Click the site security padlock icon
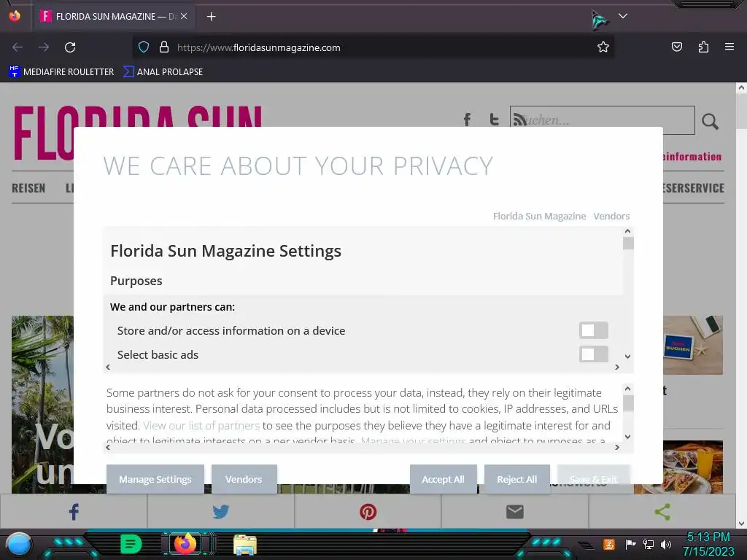The width and height of the screenshot is (747, 560). tap(164, 47)
